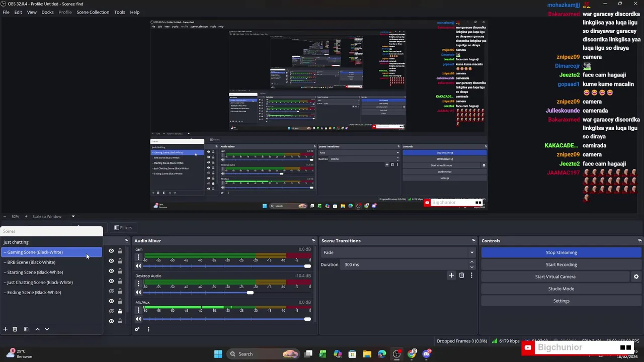Open OBS Studio icon in taskbar
The image size is (644, 362).
(x=397, y=354)
